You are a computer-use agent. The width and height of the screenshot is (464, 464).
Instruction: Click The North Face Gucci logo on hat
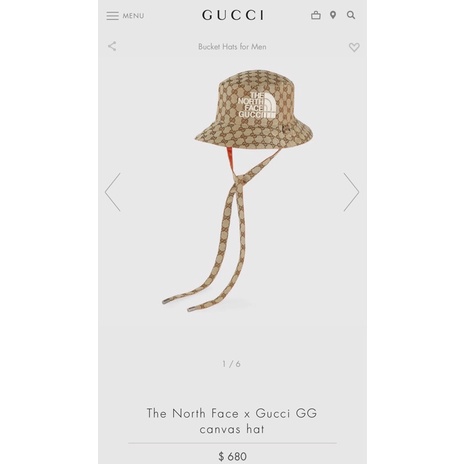tap(257, 105)
